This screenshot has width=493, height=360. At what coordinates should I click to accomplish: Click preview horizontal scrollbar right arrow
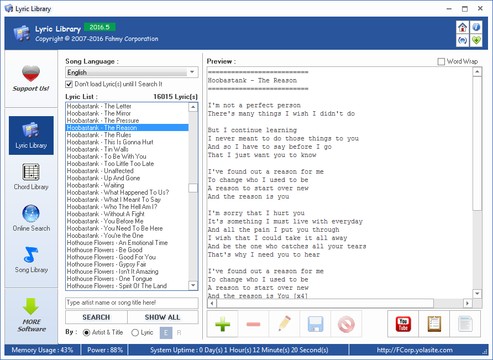pyautogui.click(x=468, y=303)
